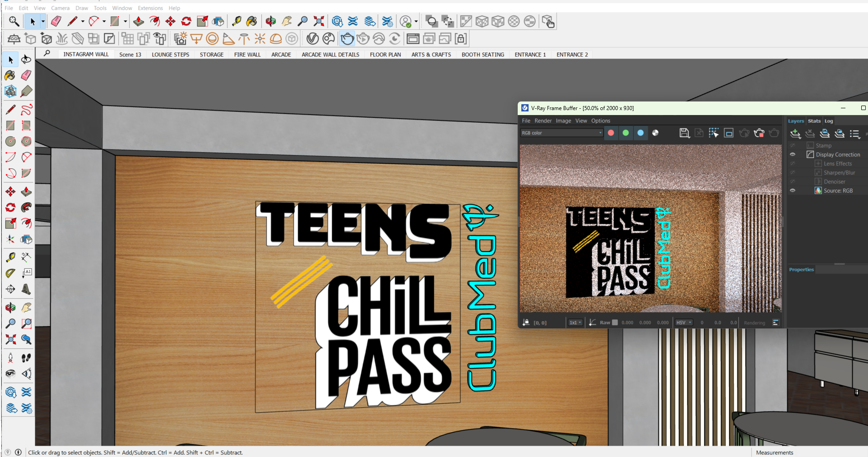Switch to the Stats tab

[x=814, y=121]
